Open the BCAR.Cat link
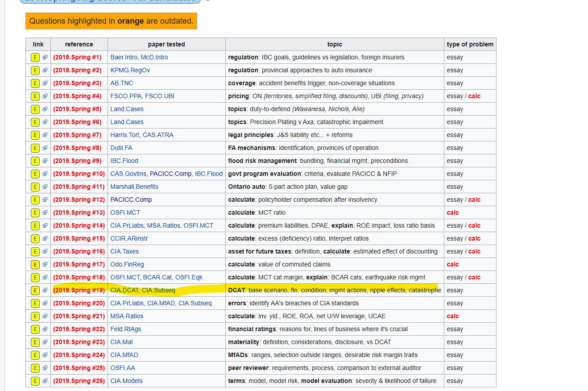Viewport: 588px width, 391px height. 158,277
